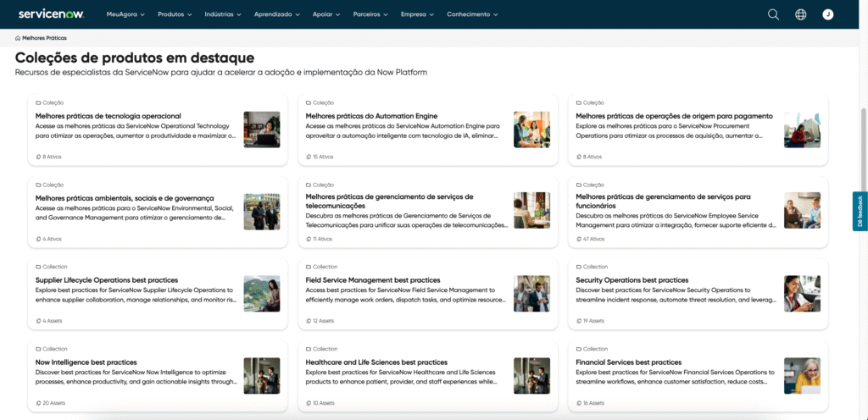Click the Automation Engine card thumbnail
The image size is (868, 420).
(x=532, y=130)
